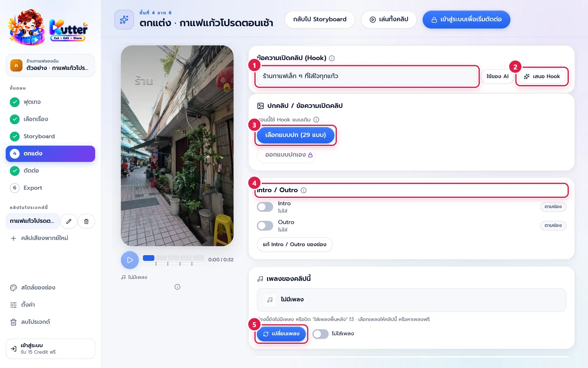The image size is (588, 368).
Task: Click the music note icon in ไม่มีเพลง box
Action: click(269, 300)
